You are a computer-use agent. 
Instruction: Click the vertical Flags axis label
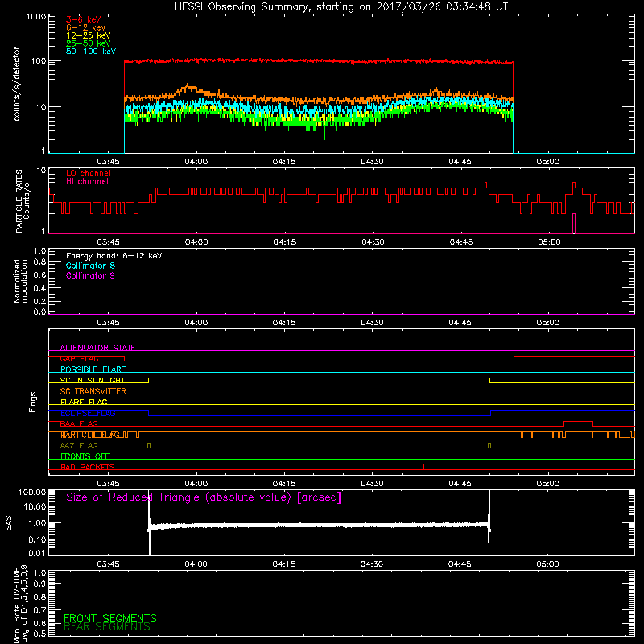pos(33,402)
